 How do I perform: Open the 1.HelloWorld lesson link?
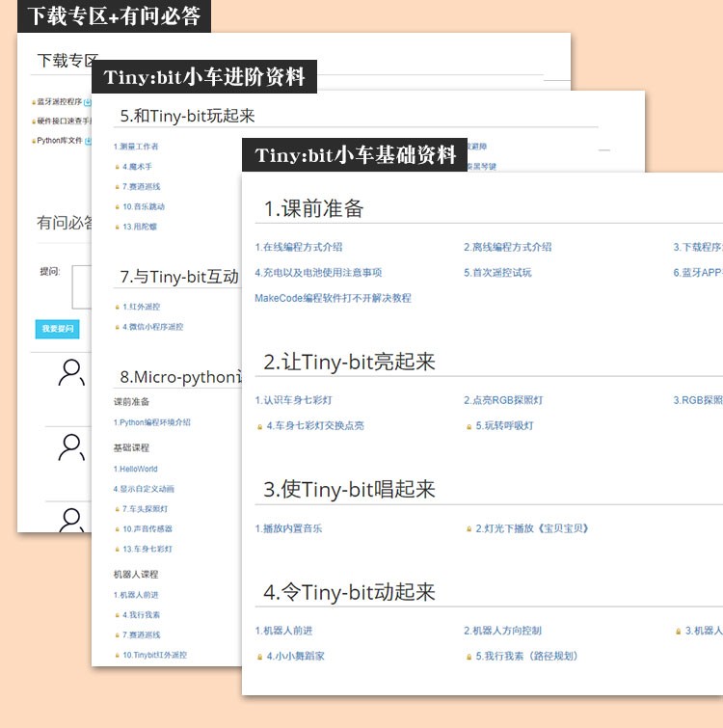pyautogui.click(x=135, y=469)
